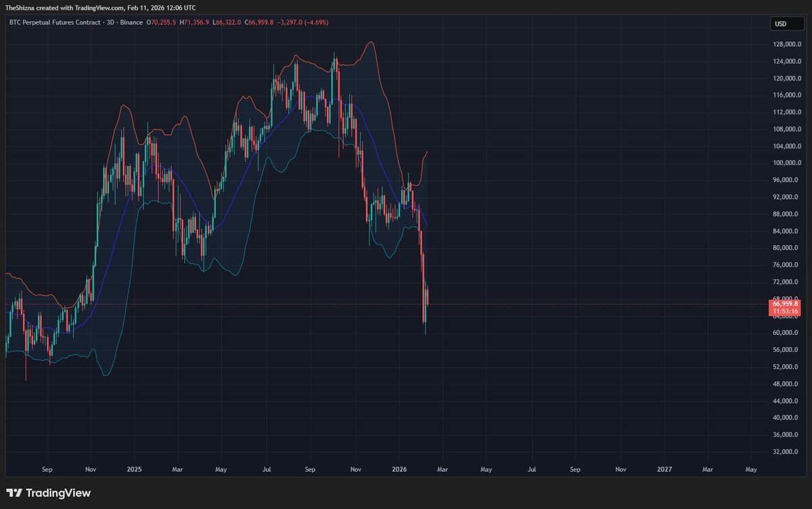Click the 2027 label on time axis
812x509 pixels.
click(664, 468)
